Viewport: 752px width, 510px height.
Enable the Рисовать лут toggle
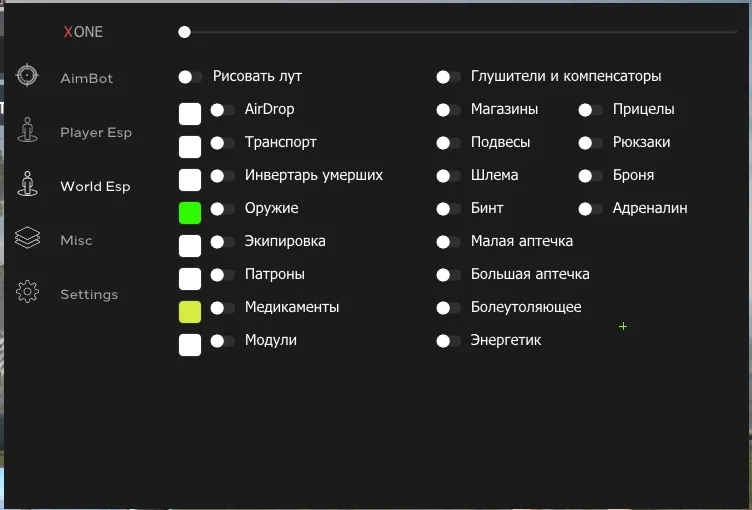click(x=190, y=76)
